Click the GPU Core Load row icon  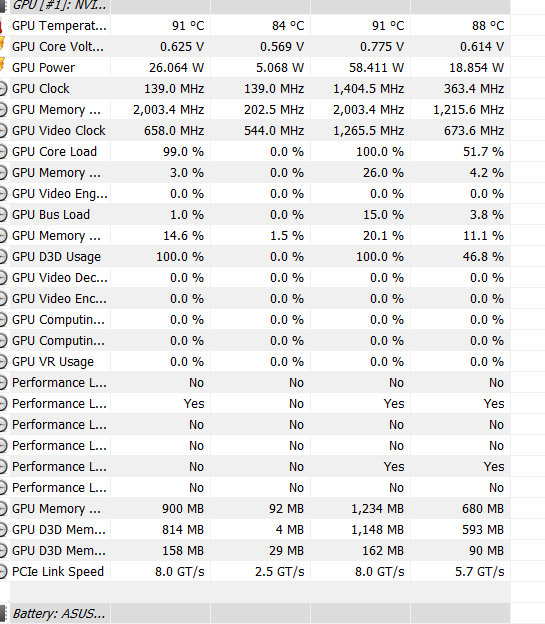pyautogui.click(x=3, y=152)
